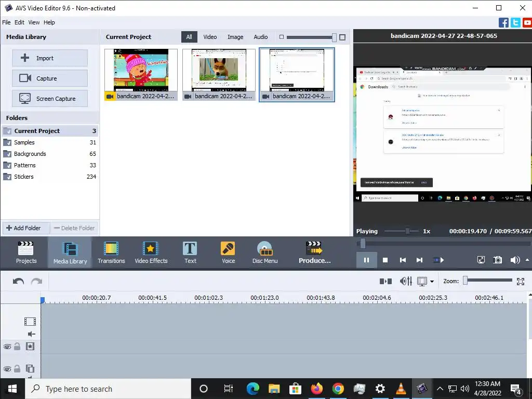Viewport: 532px width, 399px height.
Task: Go to previous frame
Action: pyautogui.click(x=403, y=260)
